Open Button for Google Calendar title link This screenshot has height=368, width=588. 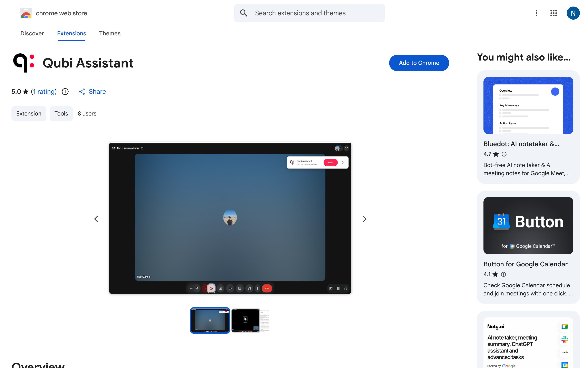pyautogui.click(x=525, y=264)
